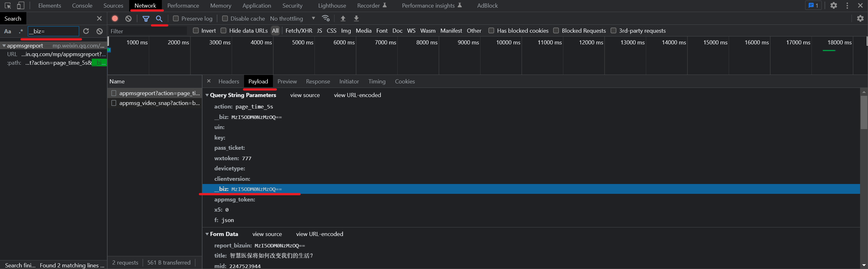Screen dimensions: 868x269
Task: Activate the inspect element picker icon
Action: click(x=8, y=6)
